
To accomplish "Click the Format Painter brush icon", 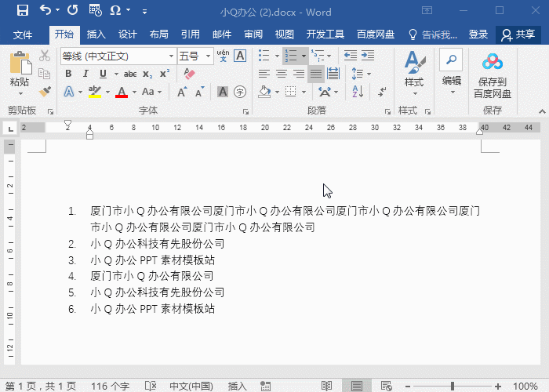I will point(45,92).
